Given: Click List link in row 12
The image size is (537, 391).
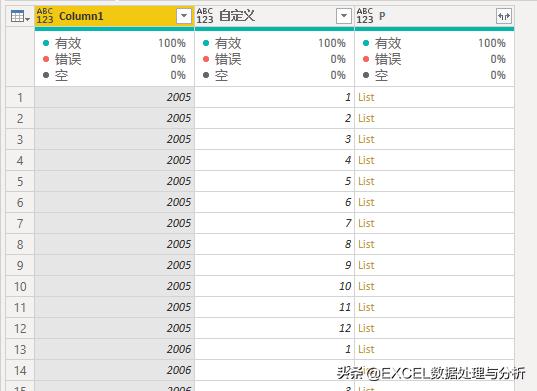Looking at the screenshot, I should pyautogui.click(x=366, y=328).
